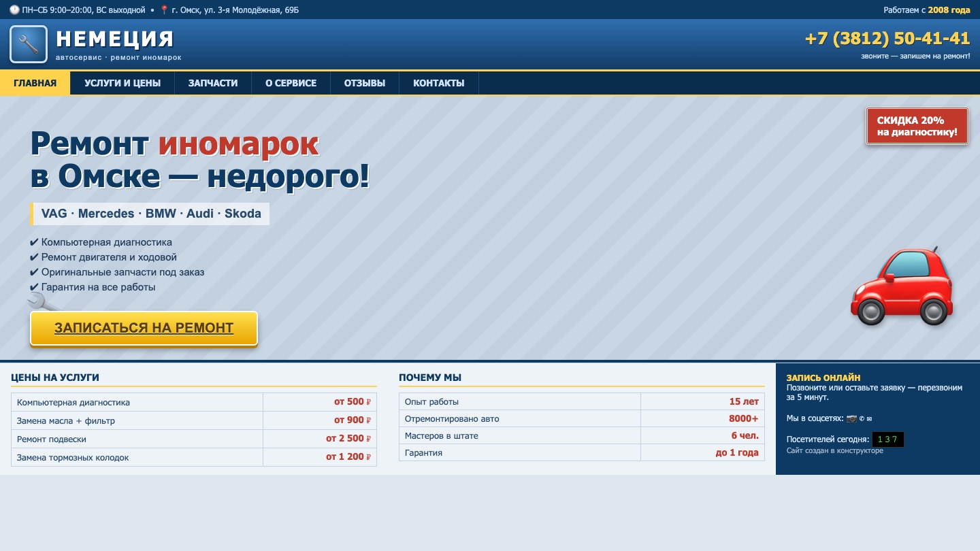Click the value '15 лет'
Image resolution: width=980 pixels, height=551 pixels.
(744, 402)
